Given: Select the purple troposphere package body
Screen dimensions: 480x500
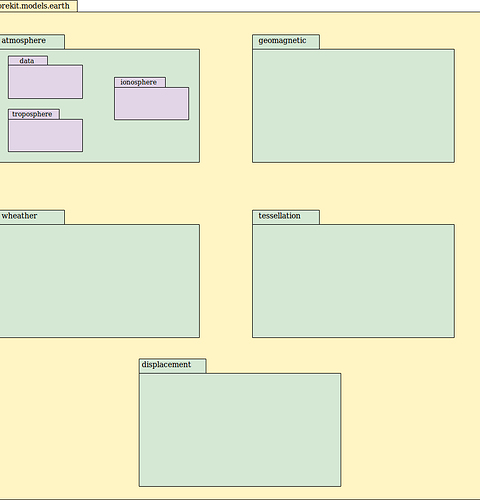Looking at the screenshot, I should coord(46,136).
